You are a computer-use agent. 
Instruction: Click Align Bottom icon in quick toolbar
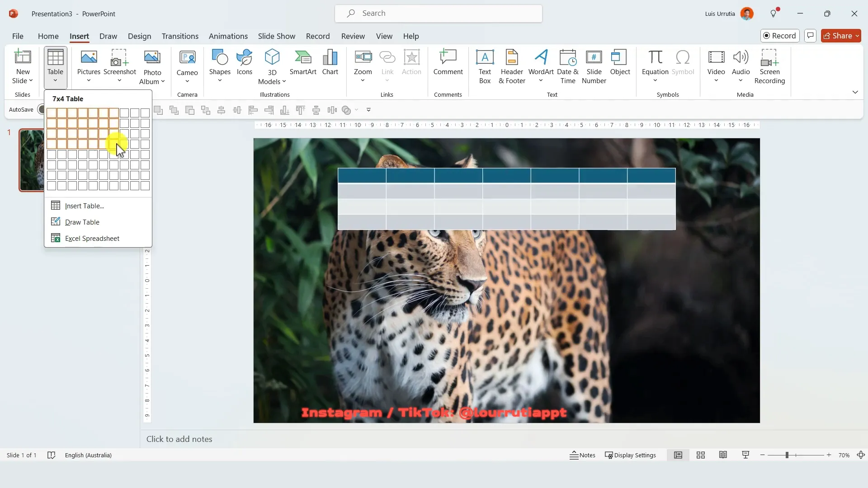[x=285, y=110]
